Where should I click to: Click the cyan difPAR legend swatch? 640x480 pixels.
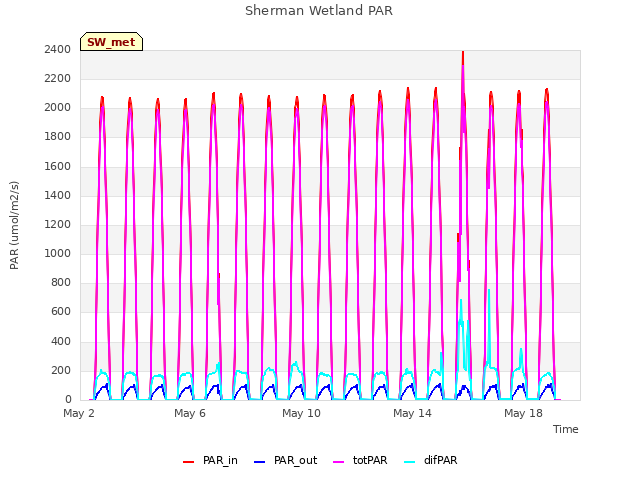click(x=409, y=462)
